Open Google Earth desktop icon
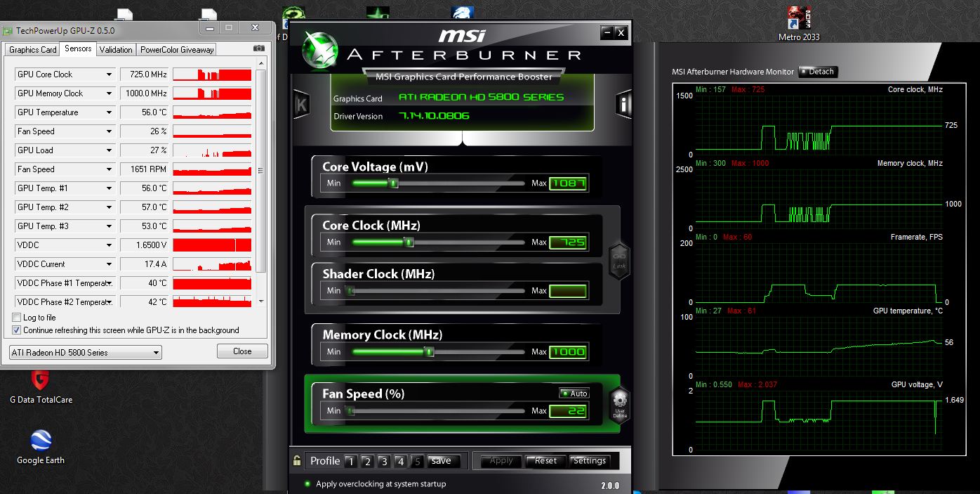 click(x=41, y=448)
